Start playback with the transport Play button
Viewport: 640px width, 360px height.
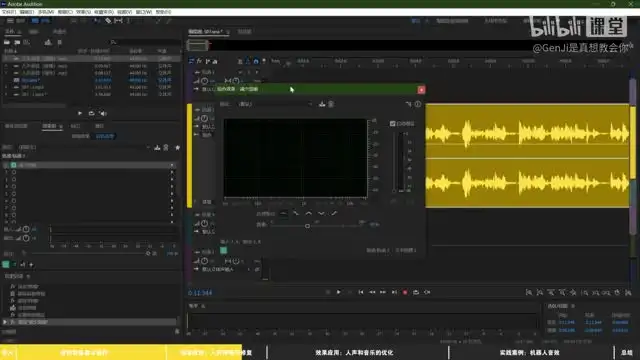[x=338, y=292]
